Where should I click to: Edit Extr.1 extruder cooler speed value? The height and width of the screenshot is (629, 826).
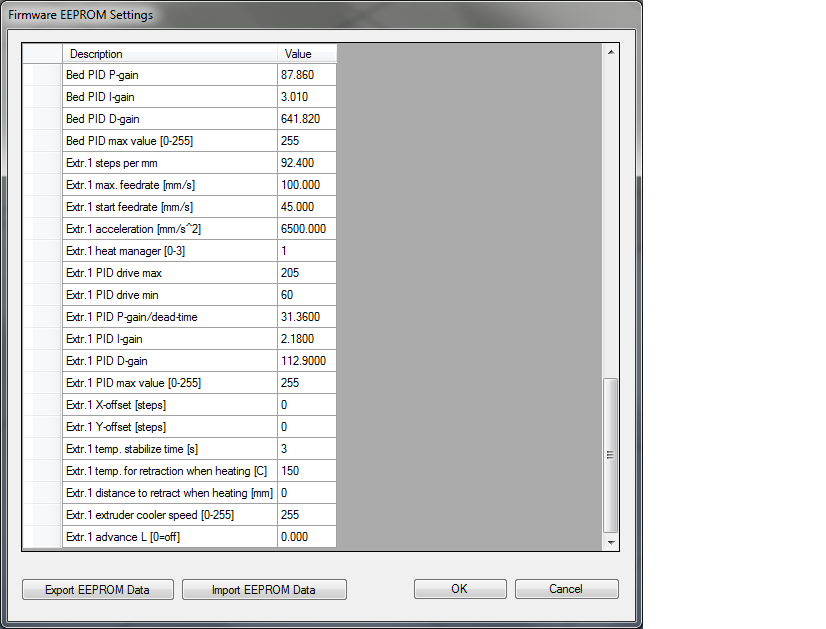tap(307, 515)
